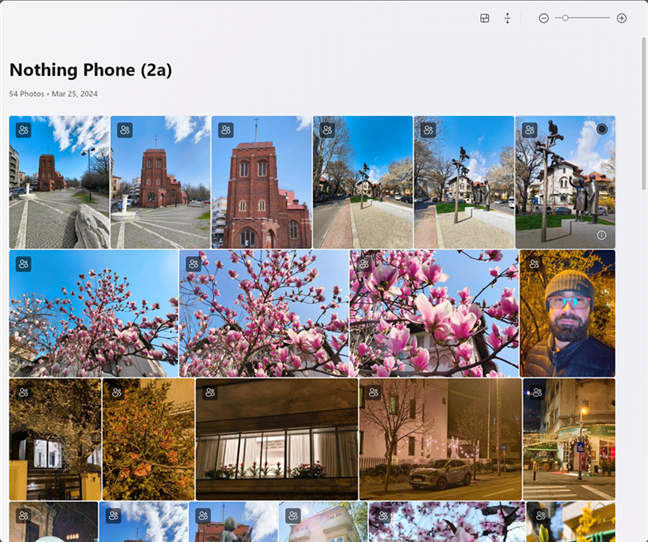Screen dimensions: 648x542
Task: Click shared badge on statue with green lawn photo
Action: [x=429, y=130]
